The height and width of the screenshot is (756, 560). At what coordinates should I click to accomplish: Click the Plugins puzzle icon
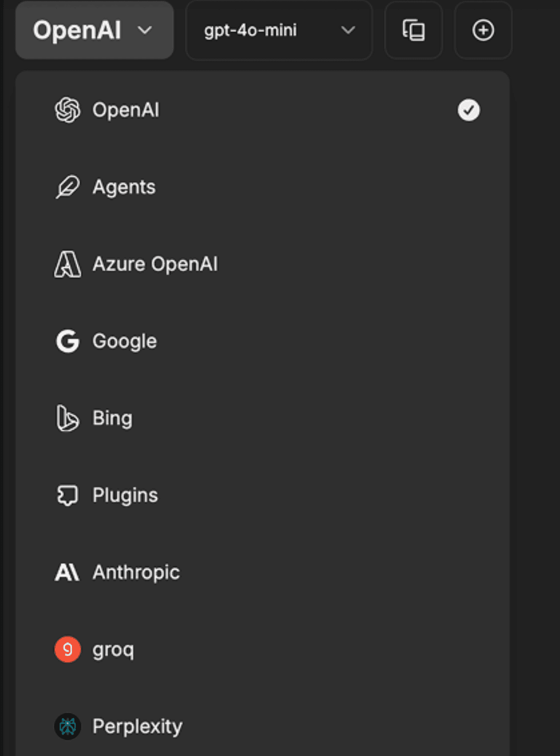68,495
